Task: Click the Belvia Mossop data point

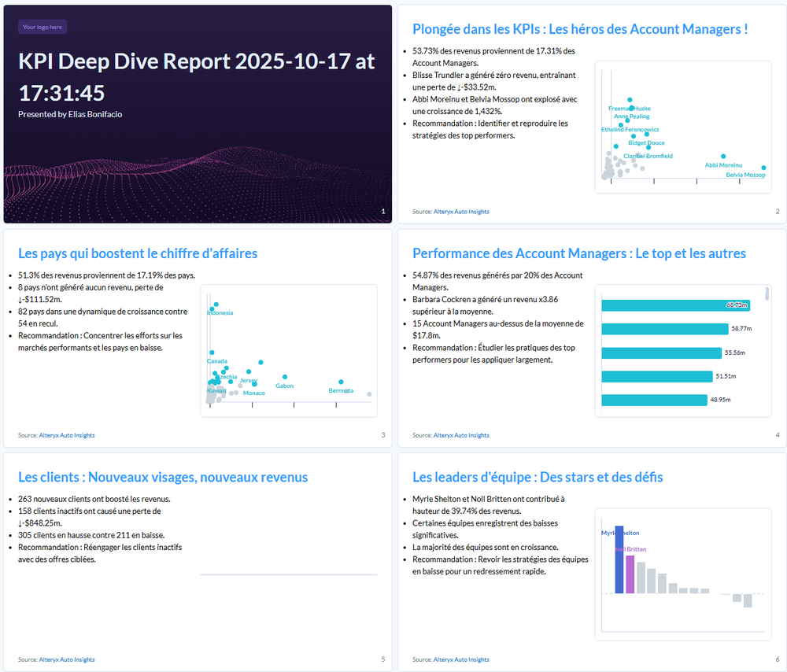Action: (x=763, y=168)
